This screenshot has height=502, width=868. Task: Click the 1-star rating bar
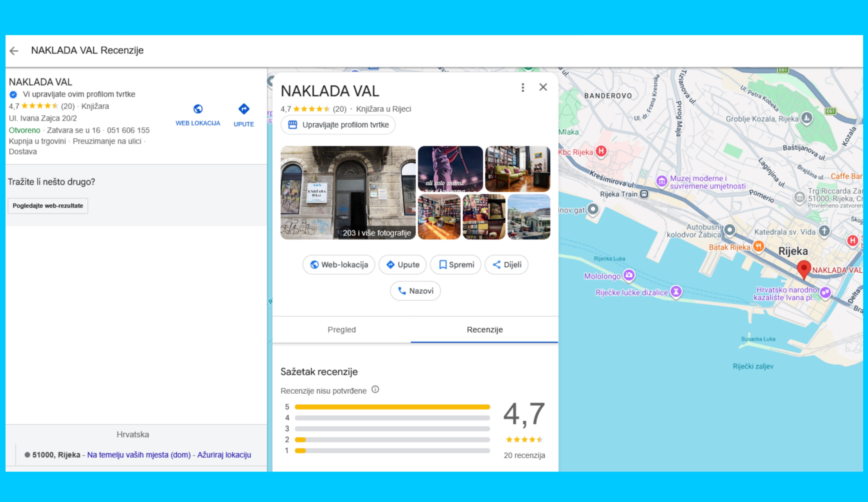392,451
